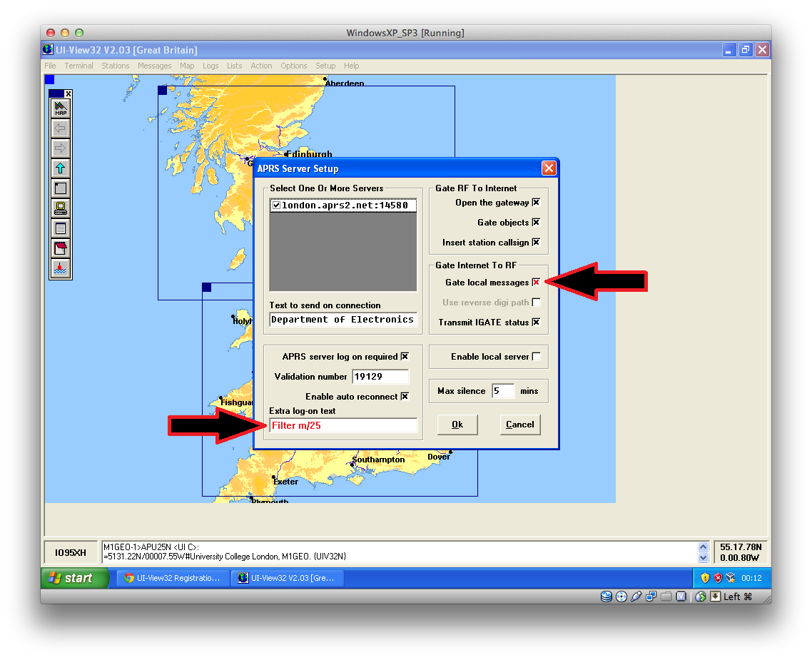Click the left arrow map history button
Screen dimensions: 812x660
[61, 128]
